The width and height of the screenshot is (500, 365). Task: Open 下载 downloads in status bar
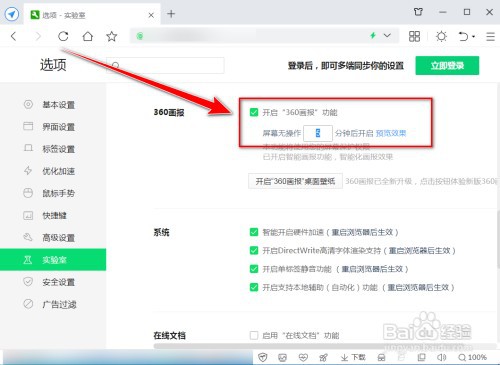[x=353, y=357]
